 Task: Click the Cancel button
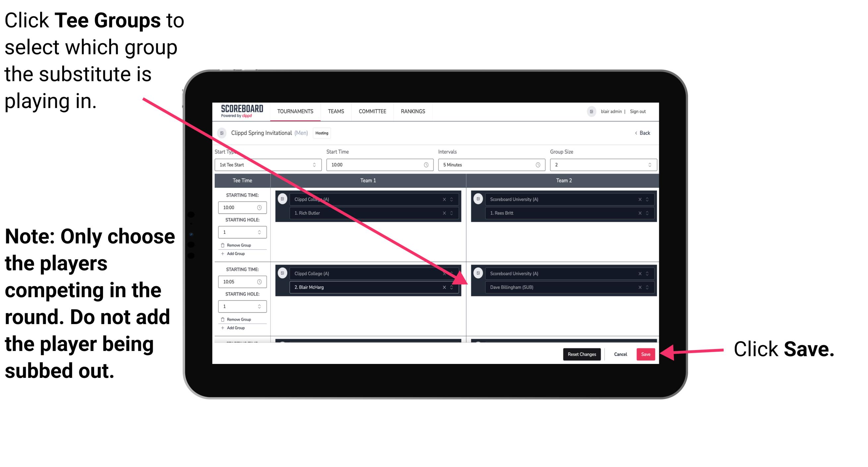(620, 354)
